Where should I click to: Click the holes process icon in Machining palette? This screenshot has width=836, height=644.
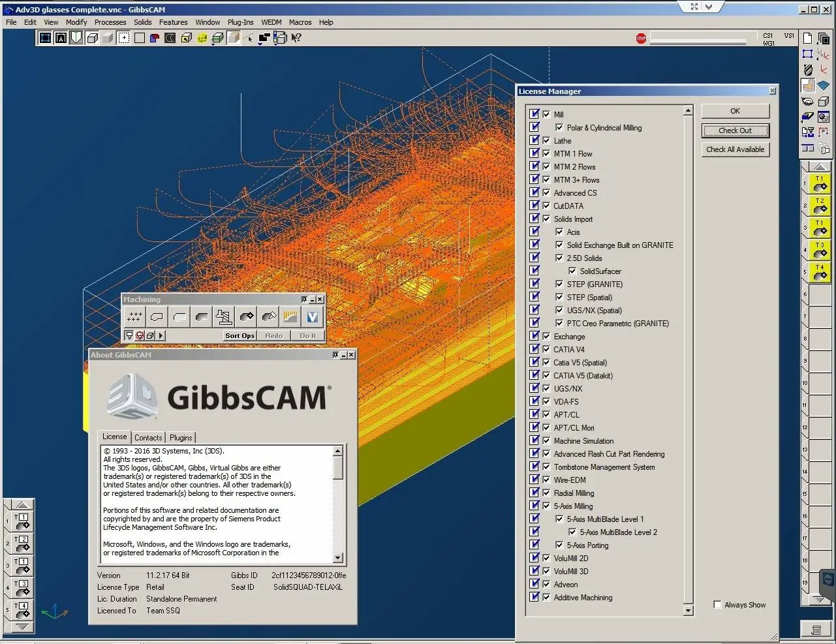(x=134, y=317)
